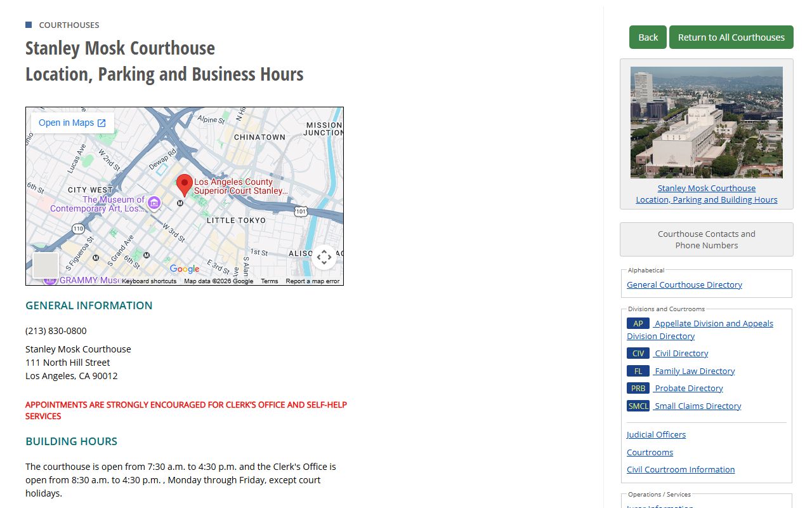Open the map camera controls
Screen dimensions: 812x508
(324, 257)
